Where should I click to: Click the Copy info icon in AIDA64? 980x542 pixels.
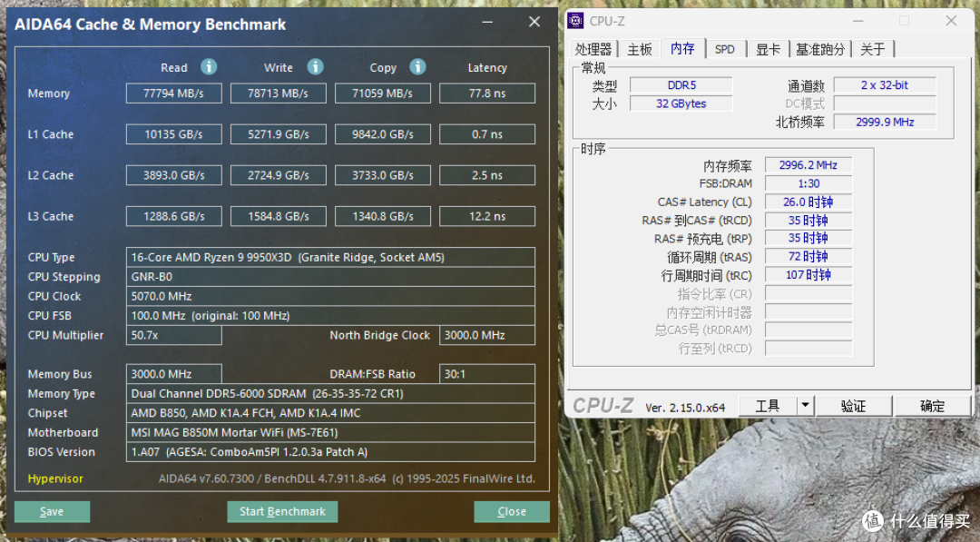click(418, 66)
